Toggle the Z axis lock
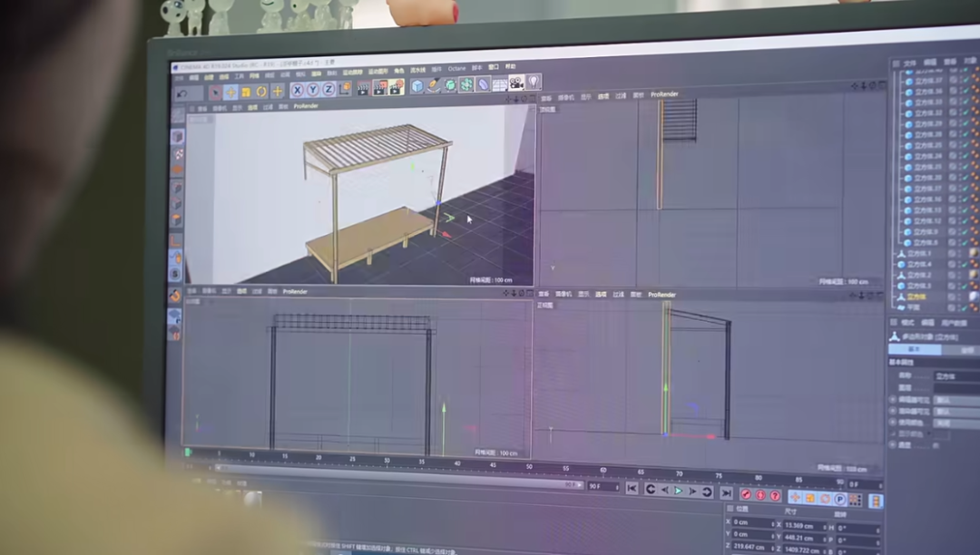 [328, 90]
